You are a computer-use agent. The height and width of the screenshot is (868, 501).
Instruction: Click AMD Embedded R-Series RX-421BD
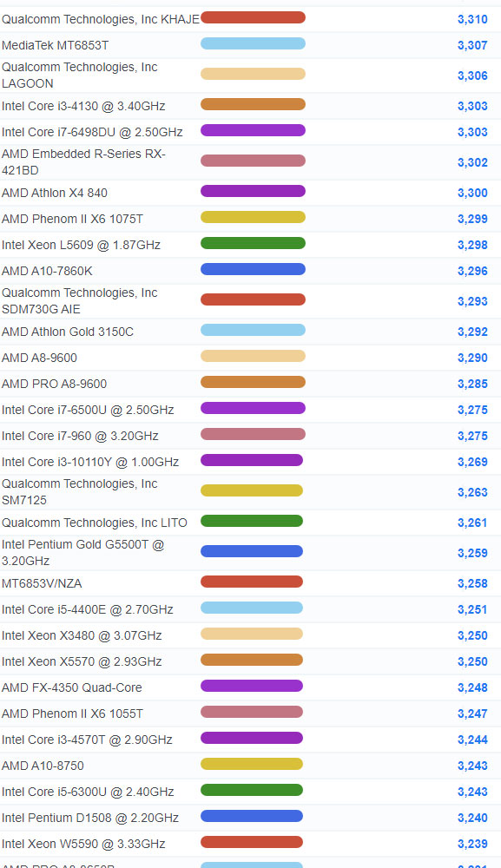point(83,162)
